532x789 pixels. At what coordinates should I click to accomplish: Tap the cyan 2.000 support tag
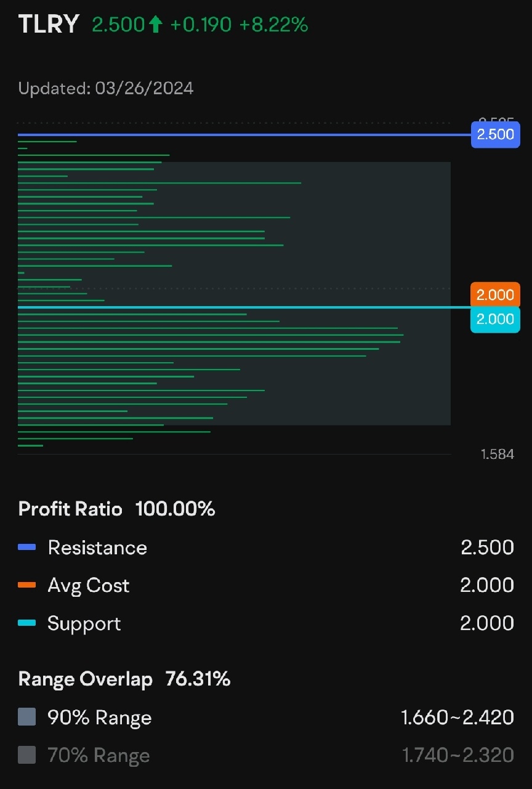tap(495, 320)
